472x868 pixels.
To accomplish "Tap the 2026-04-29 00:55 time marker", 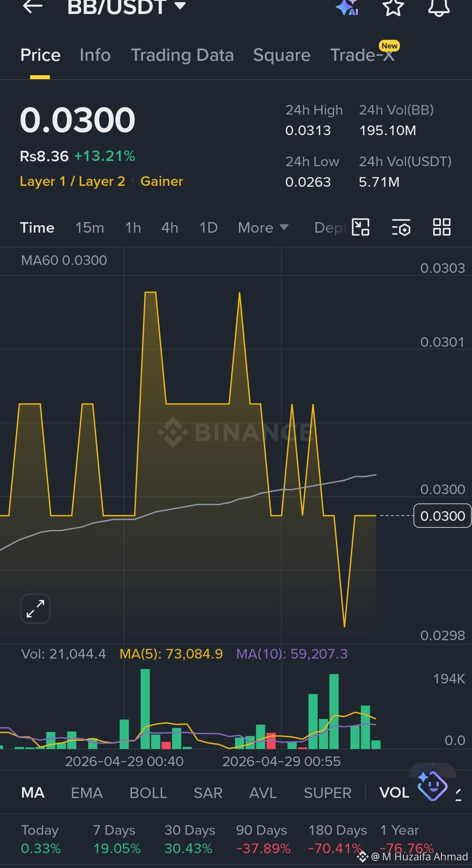I will [281, 761].
